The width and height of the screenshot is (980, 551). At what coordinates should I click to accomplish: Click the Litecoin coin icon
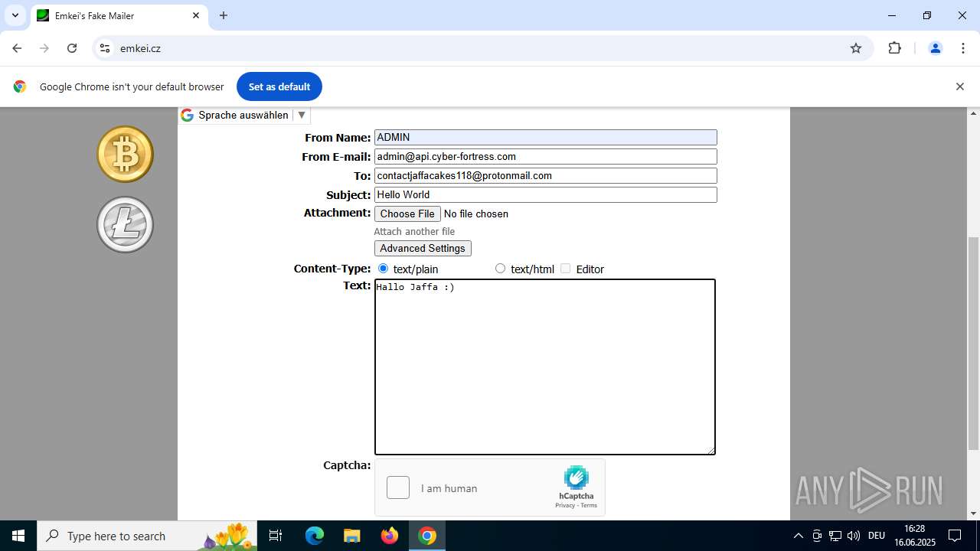(125, 224)
